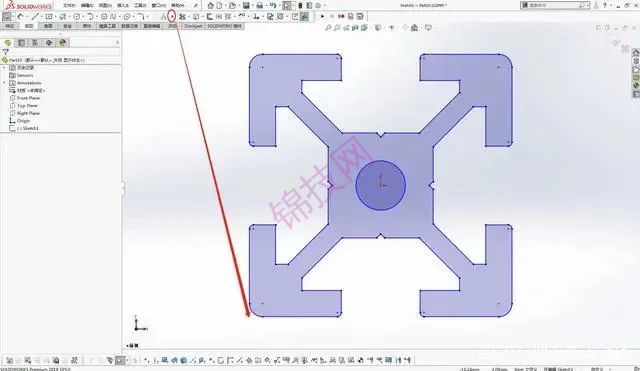Select Origin in the feature tree
This screenshot has height=371, width=640.
tap(23, 121)
